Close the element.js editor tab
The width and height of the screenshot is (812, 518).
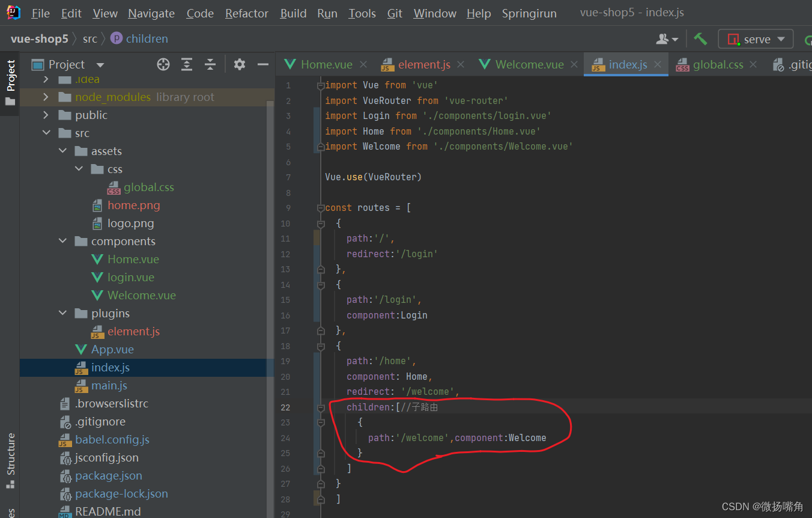(x=461, y=64)
